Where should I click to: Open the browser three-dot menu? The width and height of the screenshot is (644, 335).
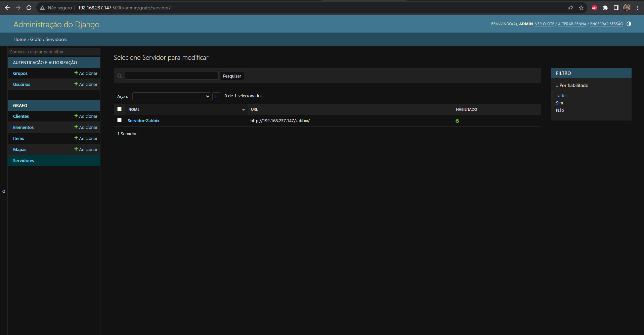pyautogui.click(x=638, y=8)
